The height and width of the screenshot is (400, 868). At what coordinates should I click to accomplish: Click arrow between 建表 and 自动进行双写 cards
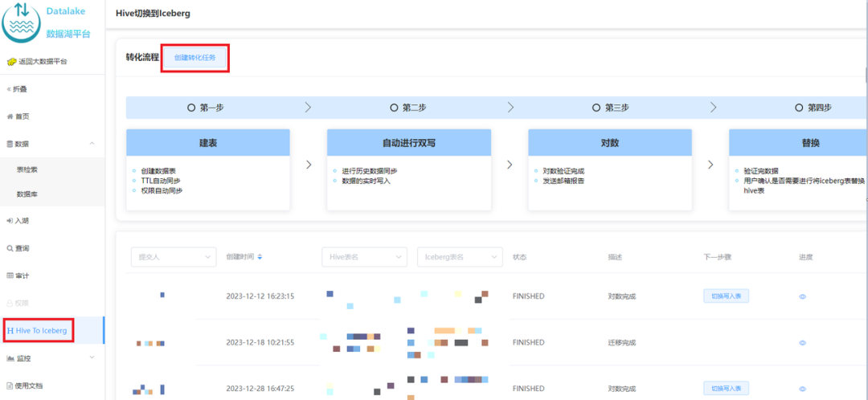(x=309, y=165)
